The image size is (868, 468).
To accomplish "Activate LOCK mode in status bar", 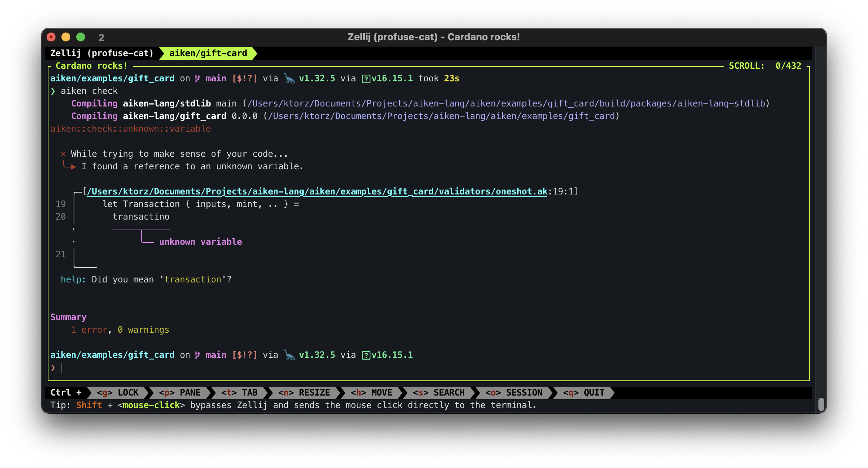I will tap(118, 393).
